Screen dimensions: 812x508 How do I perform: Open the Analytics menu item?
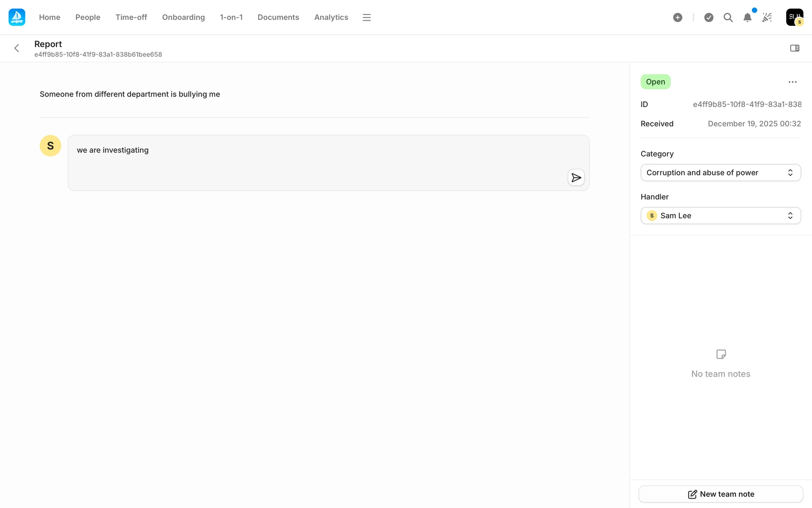click(x=331, y=17)
